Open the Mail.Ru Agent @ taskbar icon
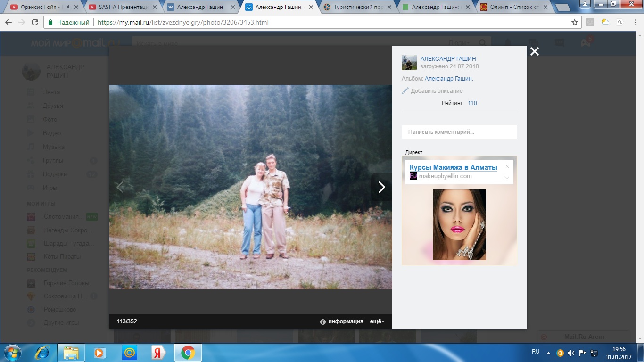The height and width of the screenshot is (362, 644). (x=129, y=352)
